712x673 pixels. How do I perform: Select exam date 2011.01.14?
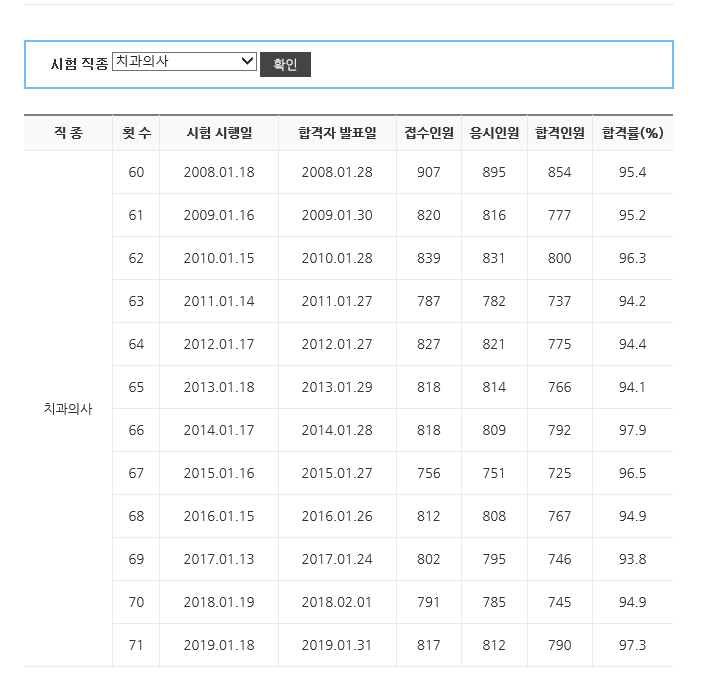click(219, 301)
